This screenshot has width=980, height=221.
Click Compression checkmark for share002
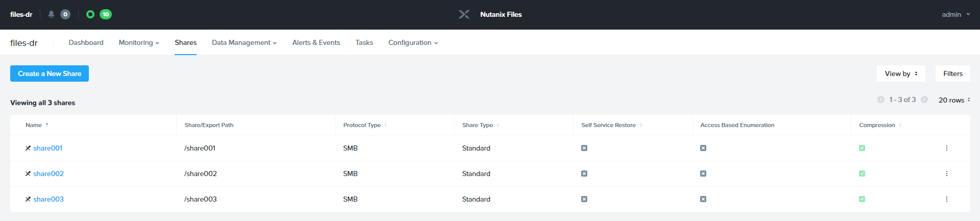pos(862,174)
